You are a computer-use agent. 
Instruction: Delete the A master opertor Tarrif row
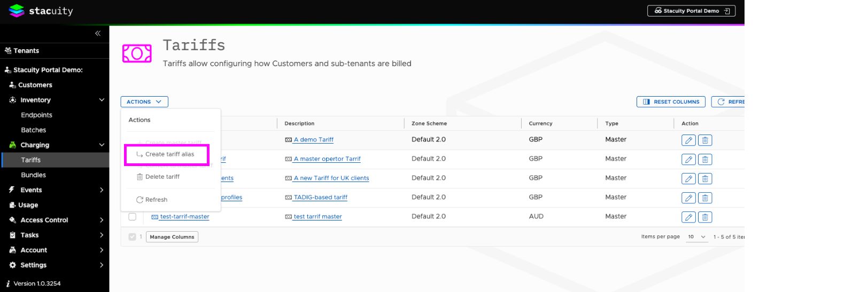click(x=705, y=160)
